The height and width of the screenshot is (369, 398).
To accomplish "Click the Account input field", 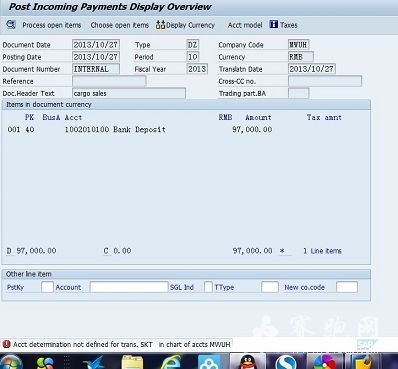I will tap(129, 287).
